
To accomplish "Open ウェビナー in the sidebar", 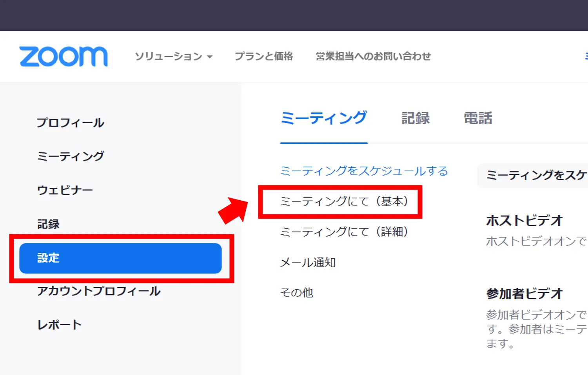I will (x=65, y=190).
